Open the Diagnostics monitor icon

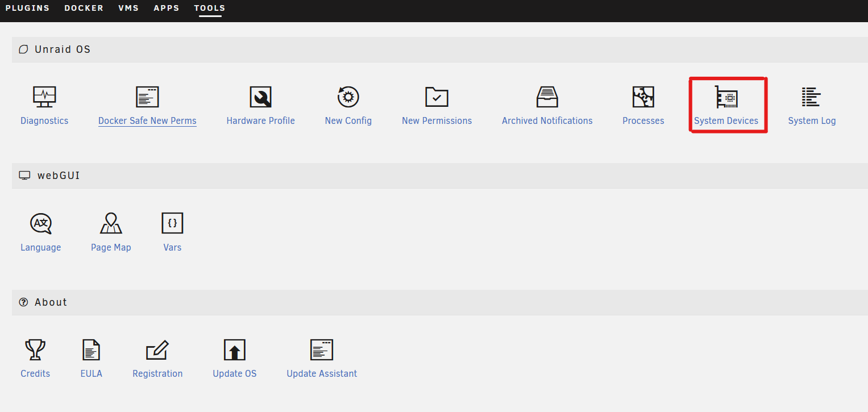click(x=44, y=97)
